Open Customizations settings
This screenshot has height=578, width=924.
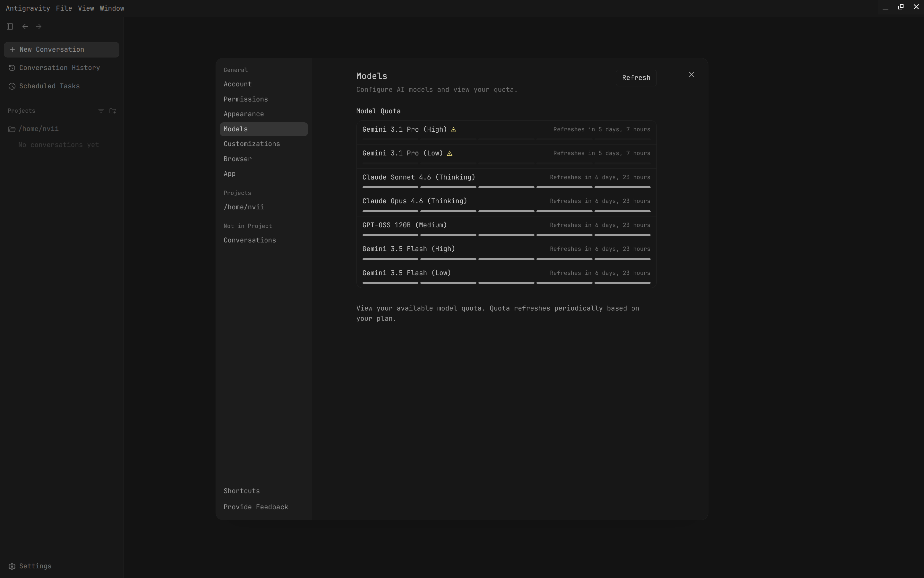[x=263, y=144]
